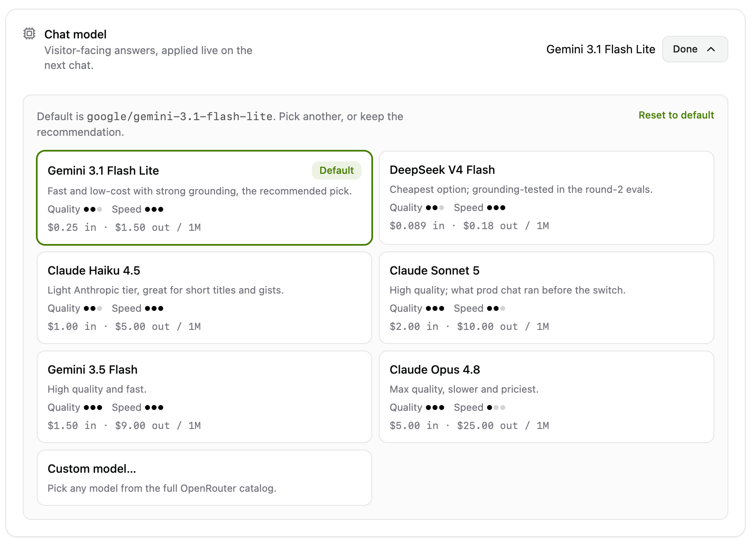
Task: Click the "$1.50 in · $9.00 out / 1M" price
Action: click(124, 426)
